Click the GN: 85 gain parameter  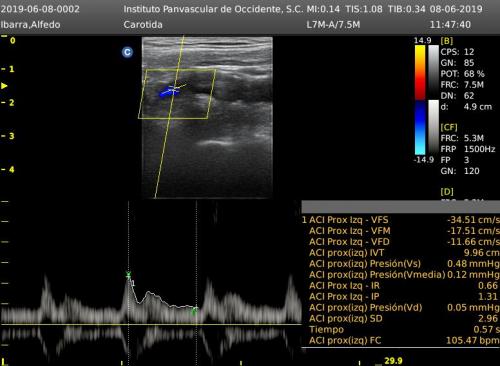(457, 63)
